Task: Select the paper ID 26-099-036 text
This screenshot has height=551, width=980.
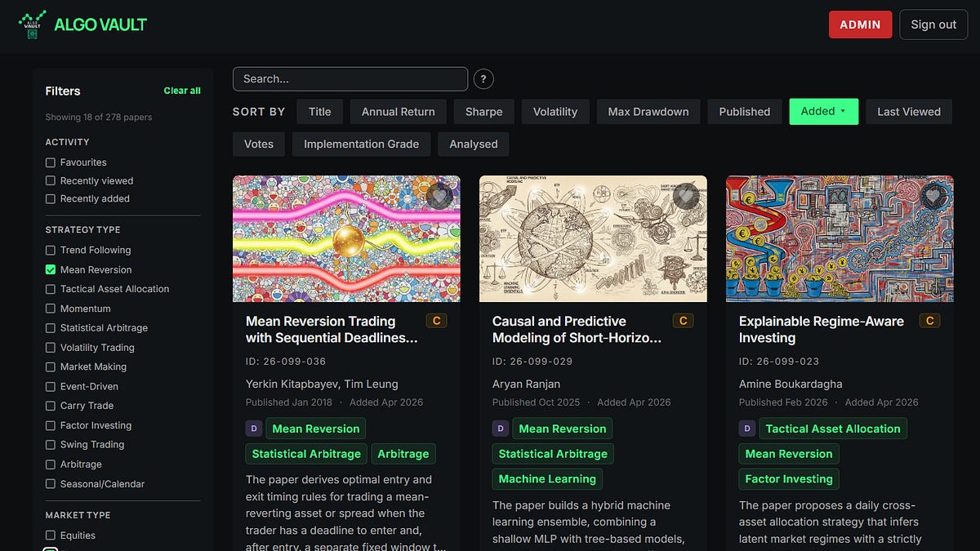Action: click(286, 362)
